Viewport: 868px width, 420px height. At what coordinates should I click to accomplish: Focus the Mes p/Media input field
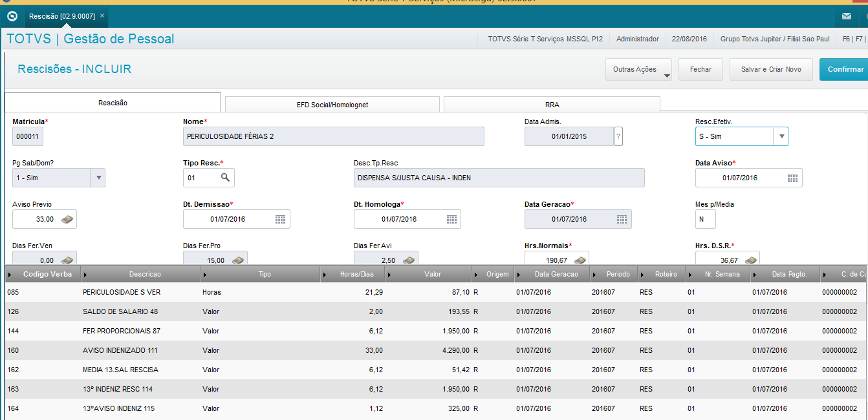pyautogui.click(x=706, y=219)
